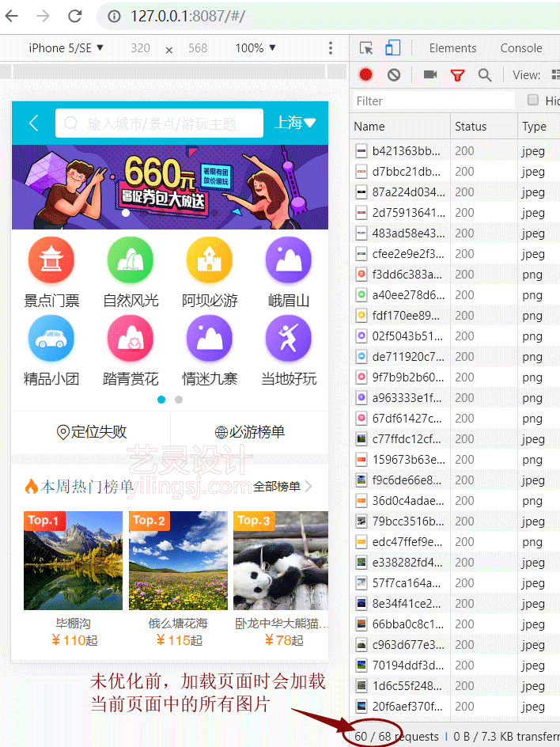Viewport: 560px width, 747px height.
Task: Sort by the Name column header
Action: click(400, 127)
